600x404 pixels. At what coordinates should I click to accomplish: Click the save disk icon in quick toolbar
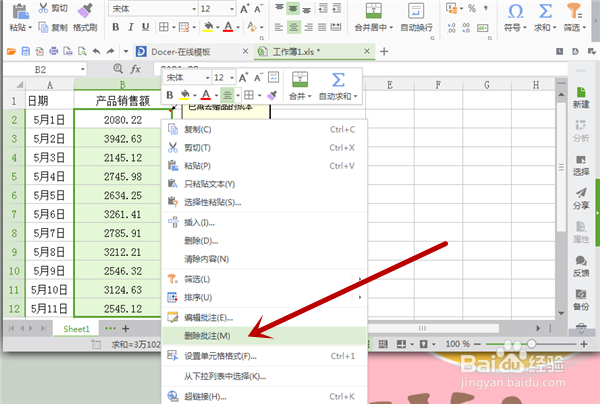point(26,51)
